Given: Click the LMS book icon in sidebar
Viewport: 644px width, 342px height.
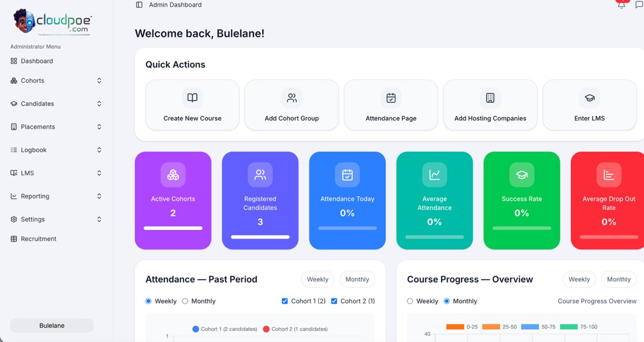Looking at the screenshot, I should click(14, 173).
